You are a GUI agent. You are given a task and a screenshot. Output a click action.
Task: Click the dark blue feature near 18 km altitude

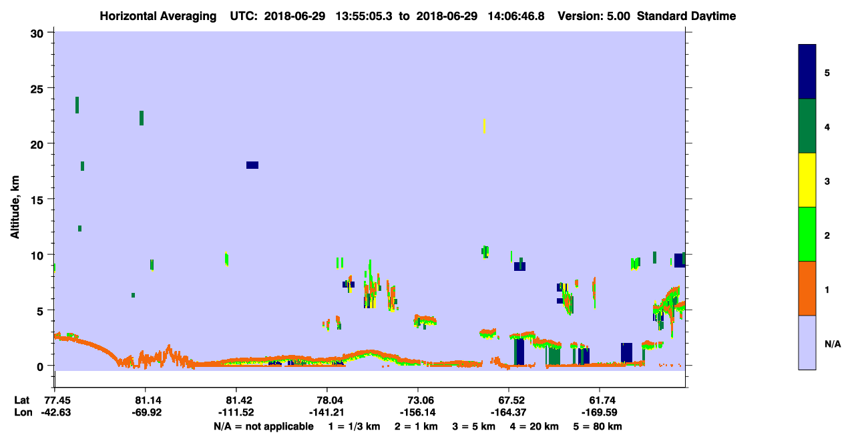(x=252, y=165)
